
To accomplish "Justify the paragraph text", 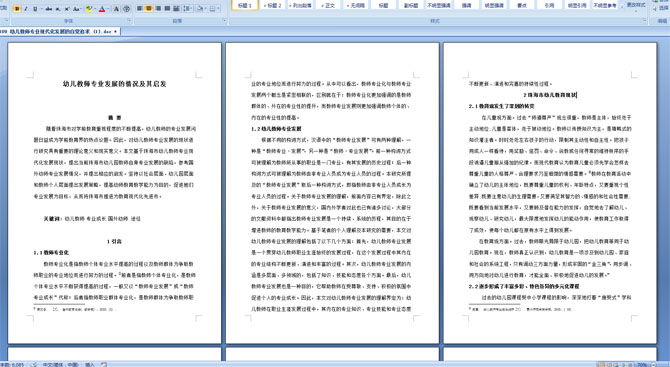I will pyautogui.click(x=167, y=8).
